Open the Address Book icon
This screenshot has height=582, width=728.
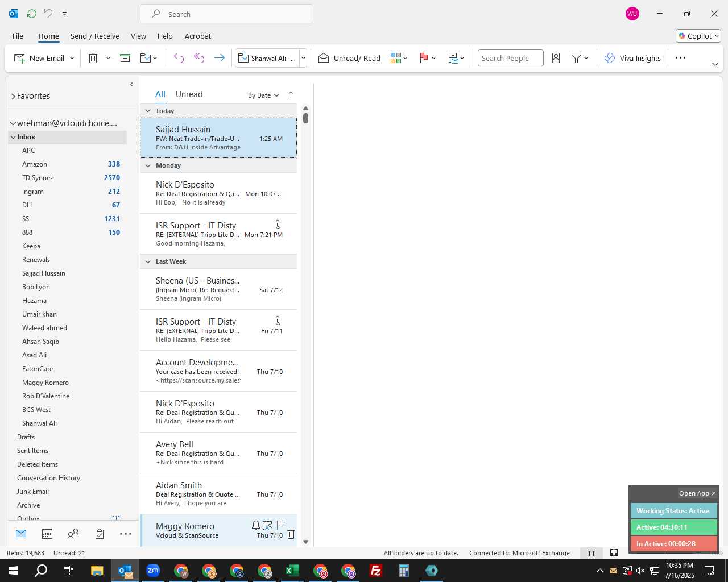(556, 58)
